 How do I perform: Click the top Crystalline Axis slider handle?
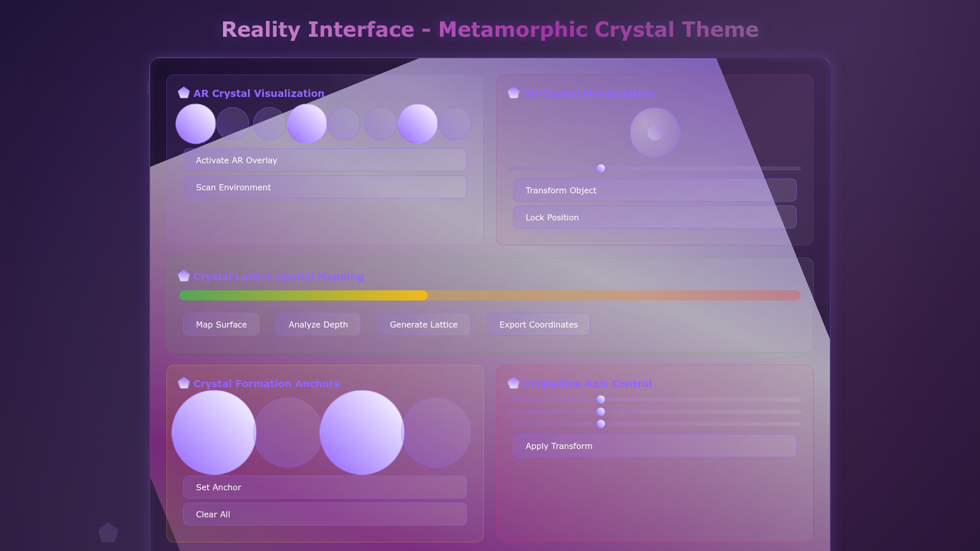tap(601, 399)
